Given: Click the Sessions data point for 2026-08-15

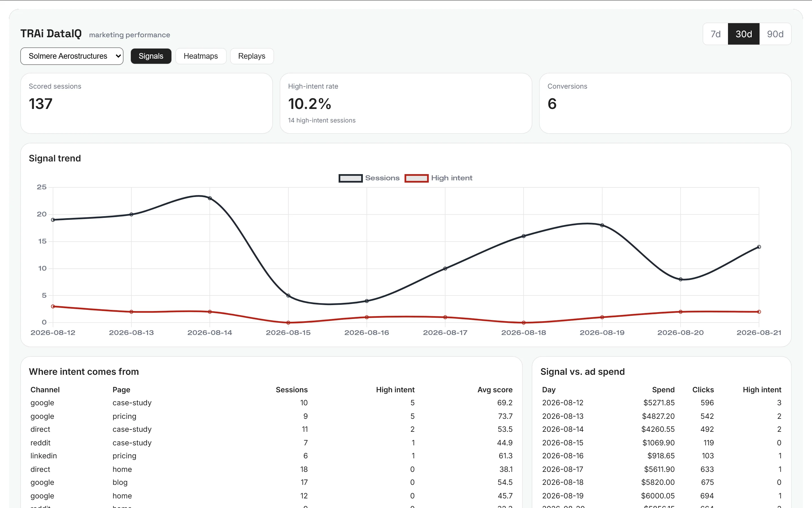Looking at the screenshot, I should tap(288, 296).
